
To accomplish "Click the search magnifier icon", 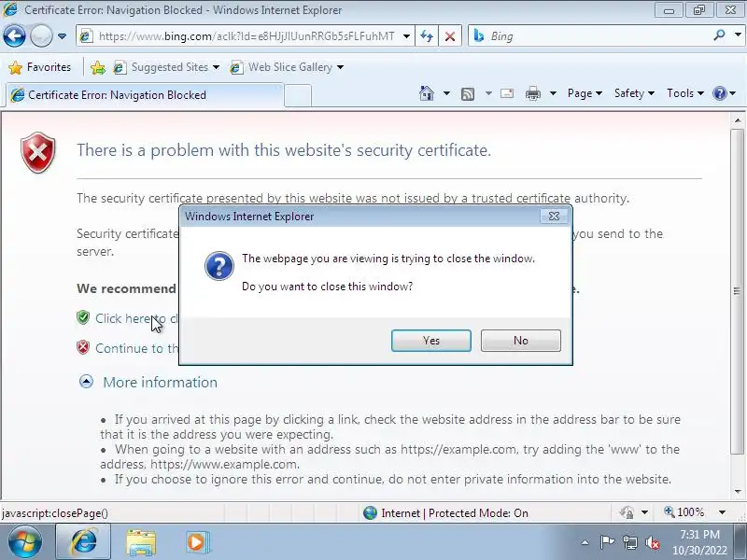I will tap(719, 35).
